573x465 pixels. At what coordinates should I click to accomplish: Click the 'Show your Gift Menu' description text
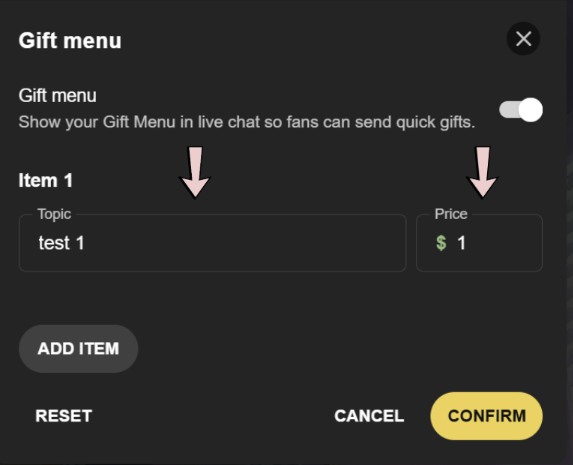(x=247, y=122)
